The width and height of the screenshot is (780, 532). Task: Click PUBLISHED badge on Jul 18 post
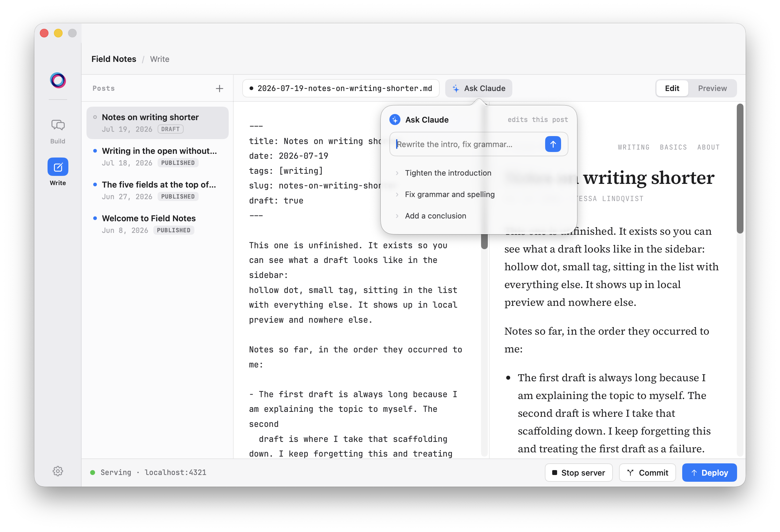[178, 163]
